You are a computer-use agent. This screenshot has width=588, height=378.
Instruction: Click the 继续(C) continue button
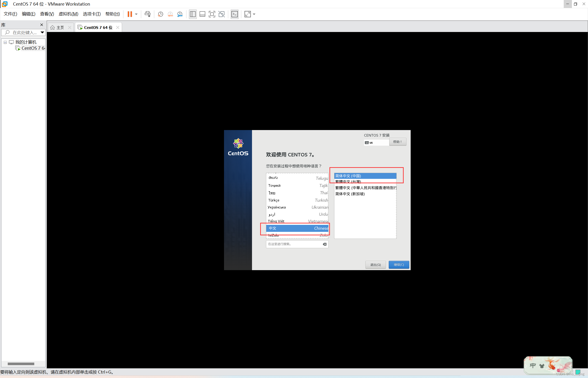(x=399, y=265)
